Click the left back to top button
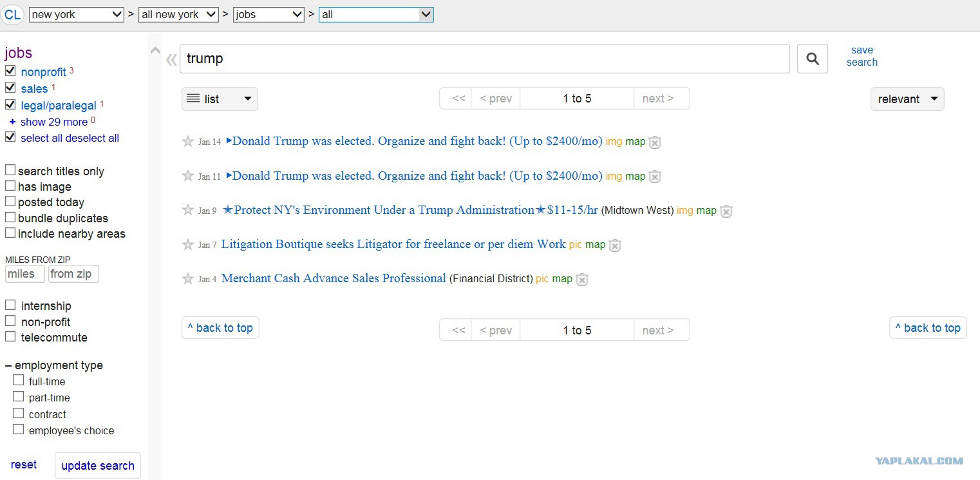The image size is (980, 480). click(x=220, y=328)
